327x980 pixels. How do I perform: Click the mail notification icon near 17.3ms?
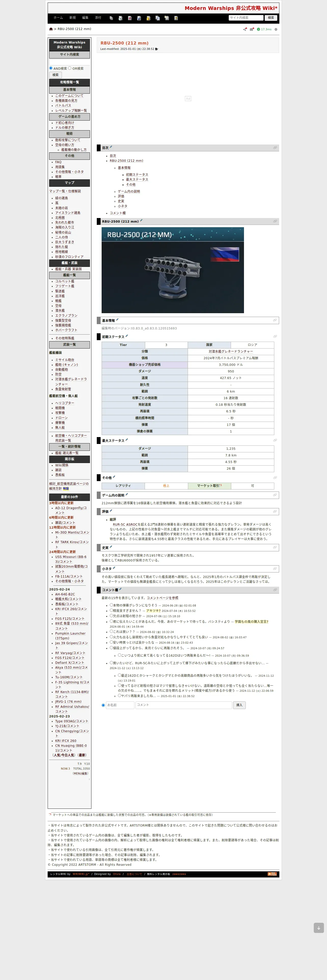(x=252, y=29)
